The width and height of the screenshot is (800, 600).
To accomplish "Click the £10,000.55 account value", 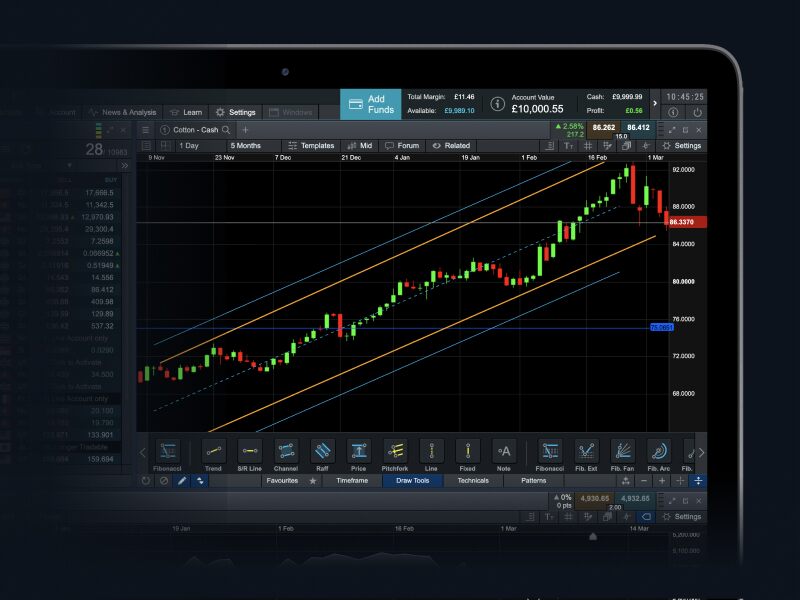I will pyautogui.click(x=537, y=109).
